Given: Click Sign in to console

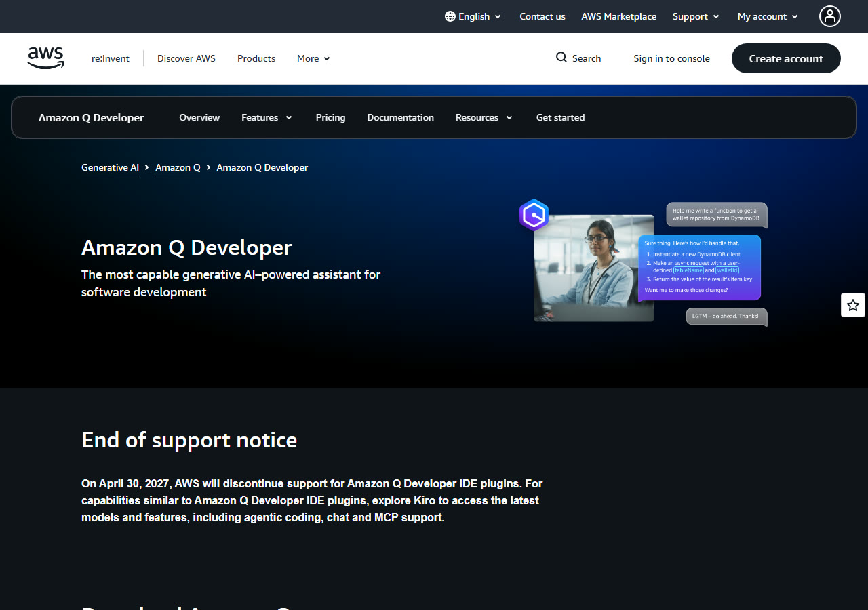Looking at the screenshot, I should click(671, 58).
